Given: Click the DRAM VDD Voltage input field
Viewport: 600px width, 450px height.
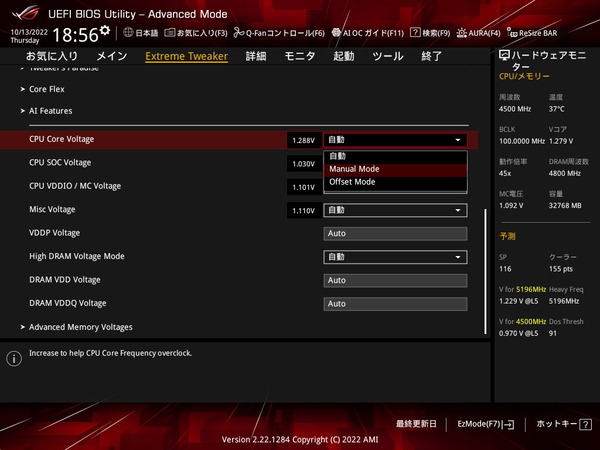Looking at the screenshot, I should [x=395, y=280].
